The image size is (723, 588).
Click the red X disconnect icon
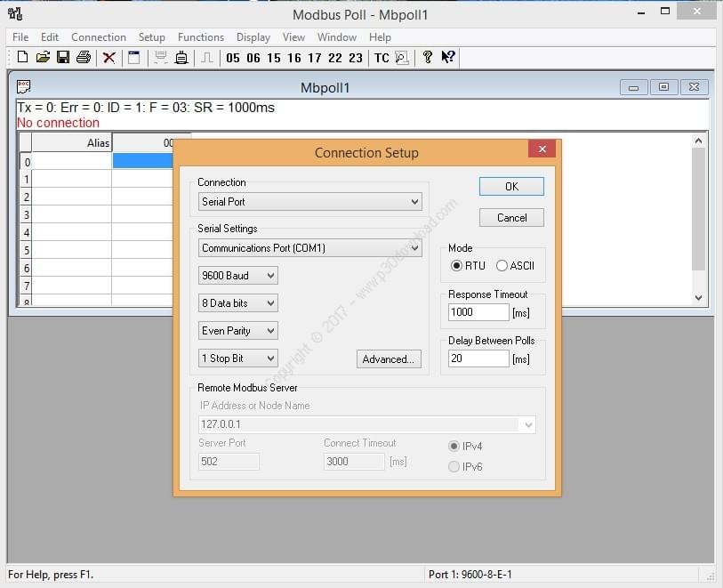(x=109, y=58)
